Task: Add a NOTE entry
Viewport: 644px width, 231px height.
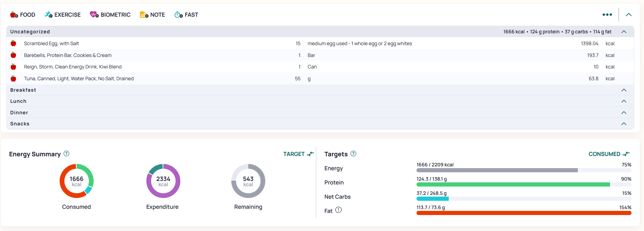Action: 152,15
